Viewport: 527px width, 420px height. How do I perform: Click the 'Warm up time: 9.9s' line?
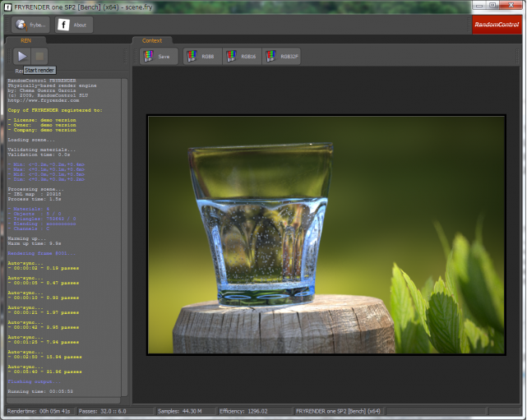point(35,243)
